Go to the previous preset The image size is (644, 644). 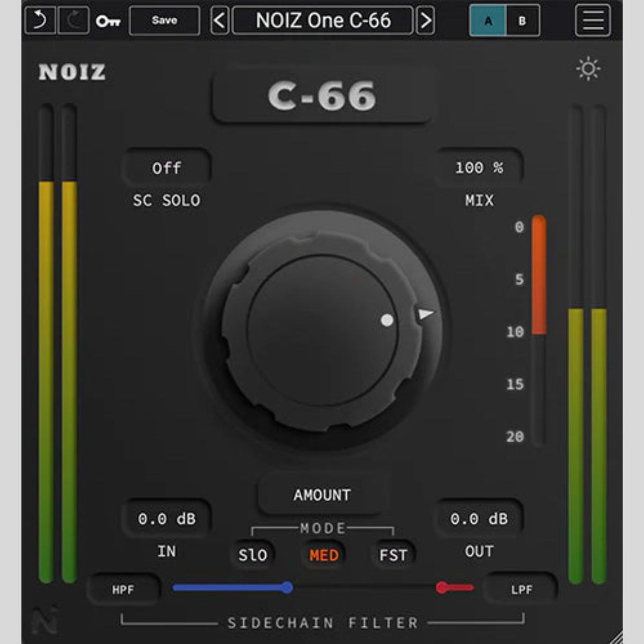click(x=219, y=21)
